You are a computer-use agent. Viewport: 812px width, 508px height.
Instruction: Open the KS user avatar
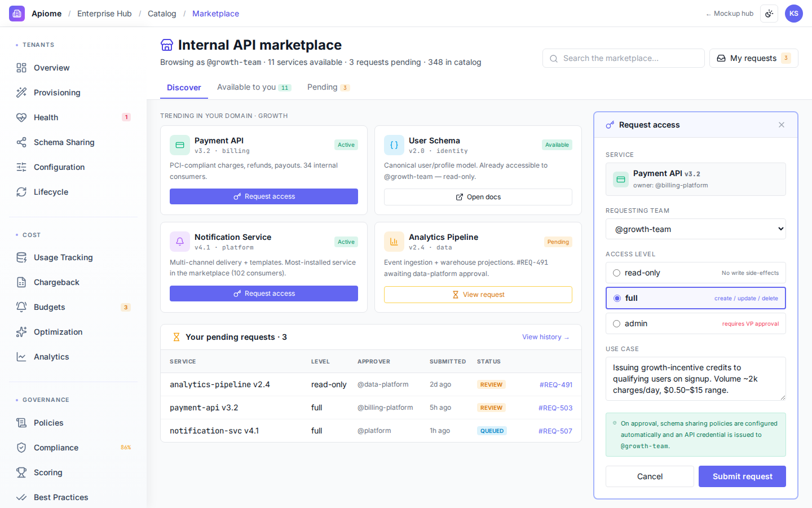click(x=794, y=14)
